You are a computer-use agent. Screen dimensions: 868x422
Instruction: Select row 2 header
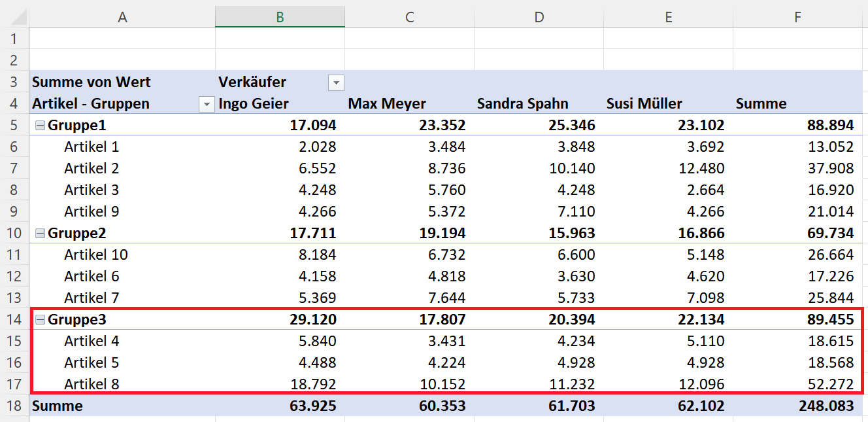14,60
